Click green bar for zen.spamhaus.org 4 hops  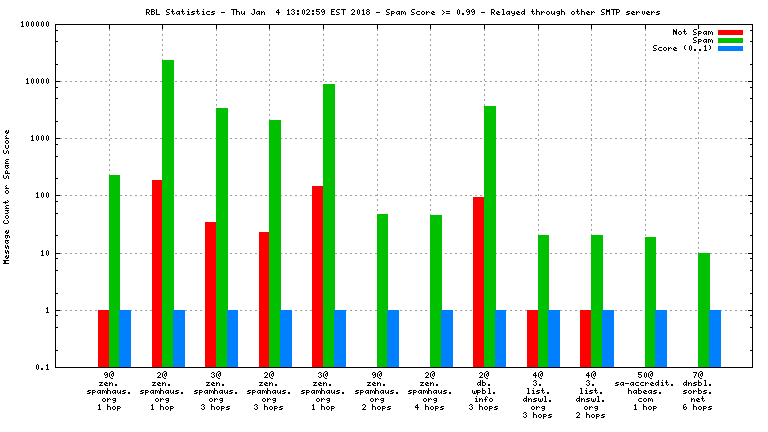436,291
